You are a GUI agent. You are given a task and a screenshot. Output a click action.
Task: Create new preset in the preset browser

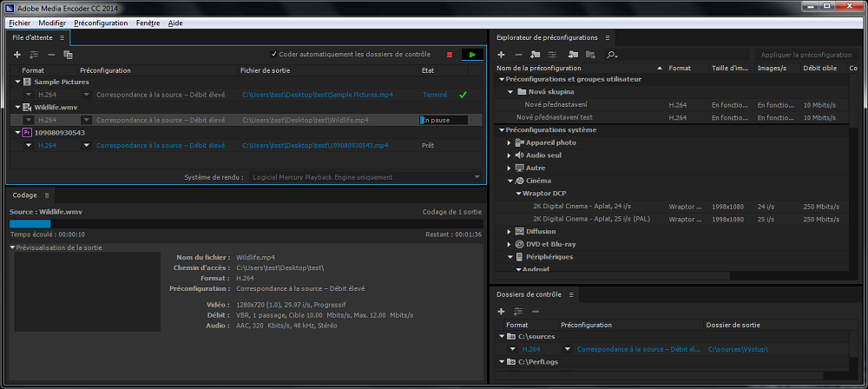coord(501,55)
